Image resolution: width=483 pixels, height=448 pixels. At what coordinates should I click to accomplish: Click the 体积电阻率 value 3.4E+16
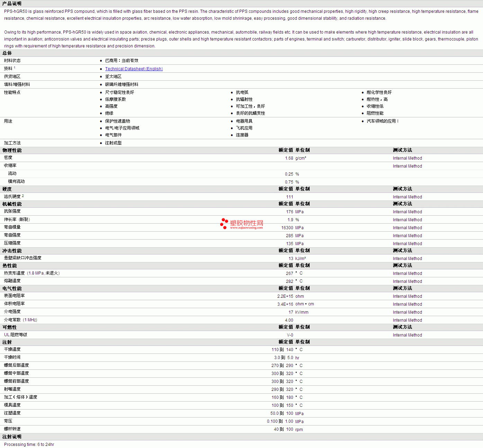click(285, 304)
